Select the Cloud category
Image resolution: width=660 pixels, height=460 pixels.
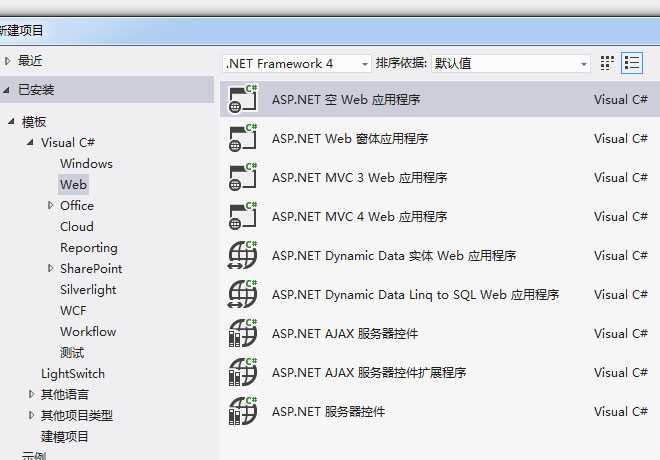click(x=77, y=226)
